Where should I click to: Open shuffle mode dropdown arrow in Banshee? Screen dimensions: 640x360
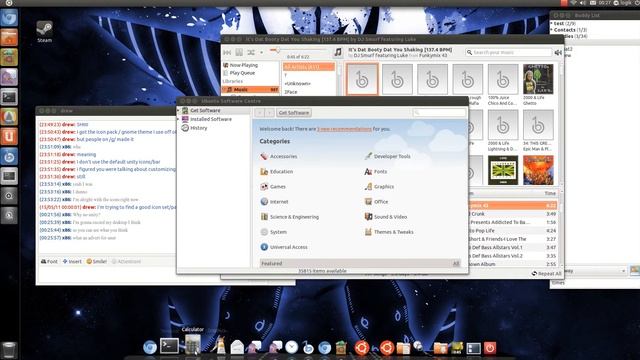coord(261,52)
